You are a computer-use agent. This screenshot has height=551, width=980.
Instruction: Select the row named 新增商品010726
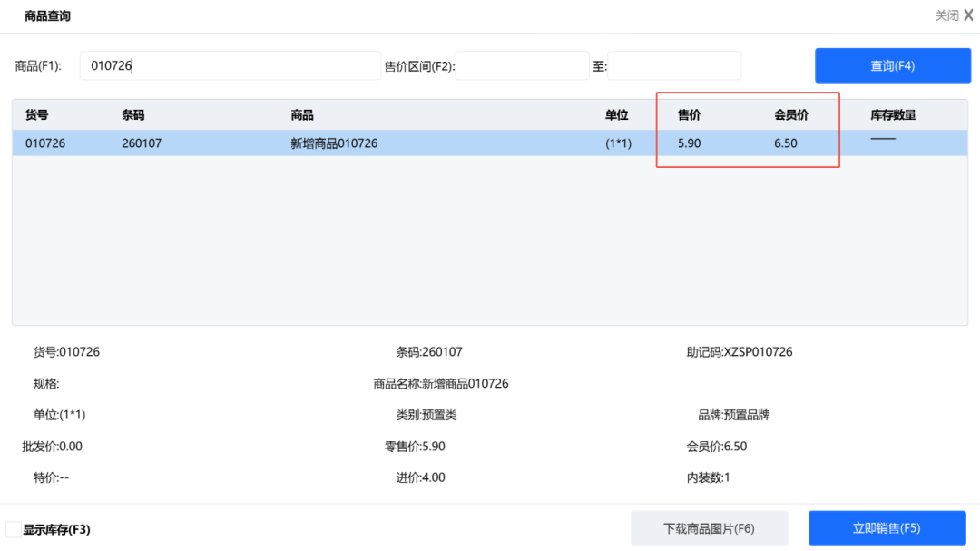[x=334, y=143]
